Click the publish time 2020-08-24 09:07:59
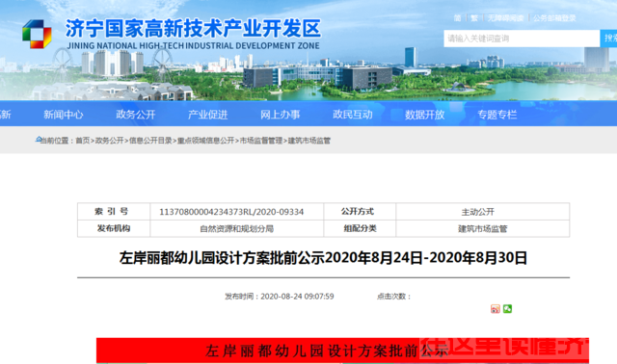This screenshot has height=364, width=617. click(x=297, y=297)
